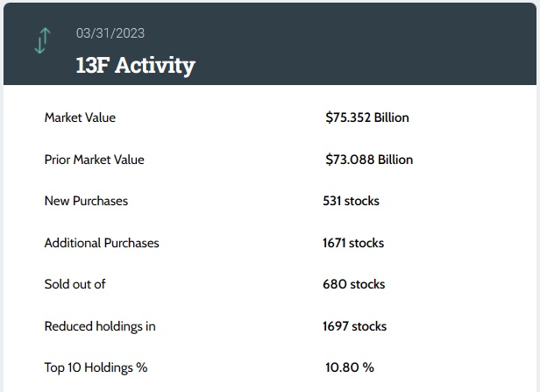Select the 13F Activity heading
Screen dimensions: 540x392
pos(136,65)
